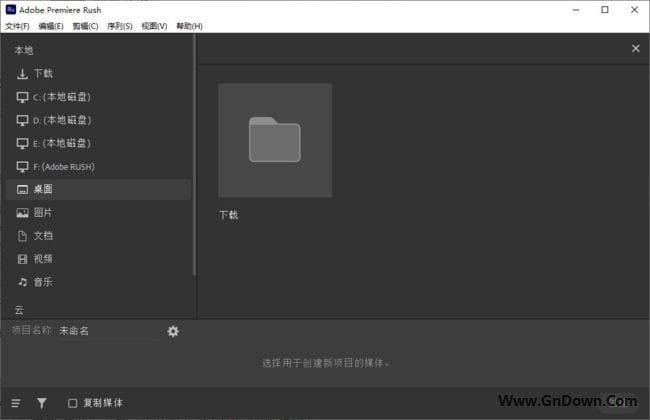Image resolution: width=650 pixels, height=420 pixels.
Task: Select 文档 in the sidebar
Action: coord(99,236)
